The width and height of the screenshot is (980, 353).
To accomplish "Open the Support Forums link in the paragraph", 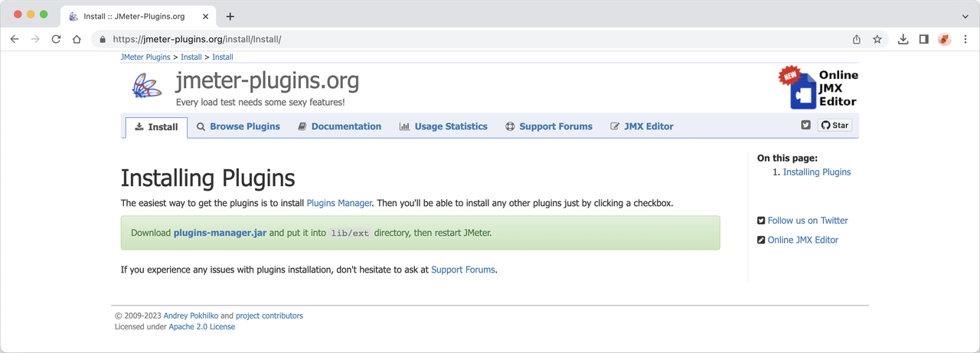I will click(463, 270).
